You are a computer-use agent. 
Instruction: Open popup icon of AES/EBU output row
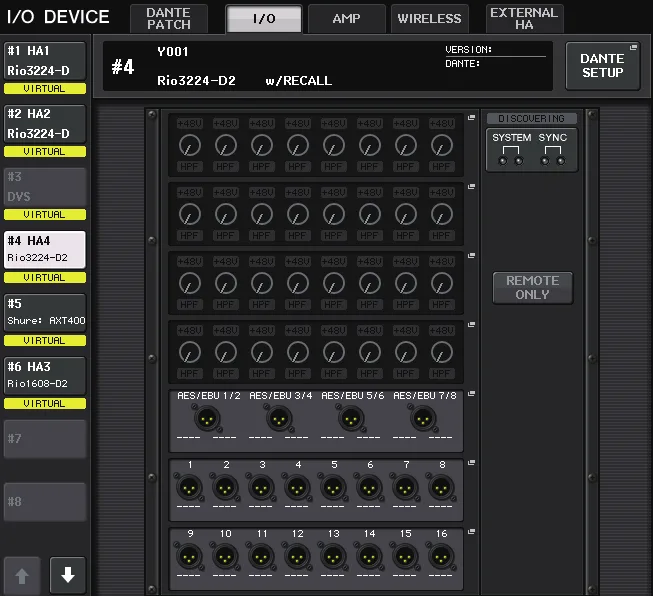coord(471,394)
